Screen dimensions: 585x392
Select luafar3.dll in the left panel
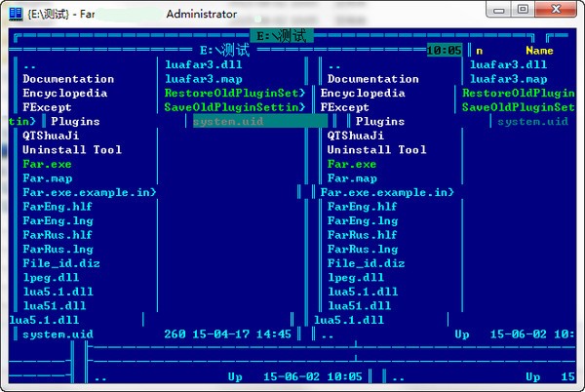(203, 64)
